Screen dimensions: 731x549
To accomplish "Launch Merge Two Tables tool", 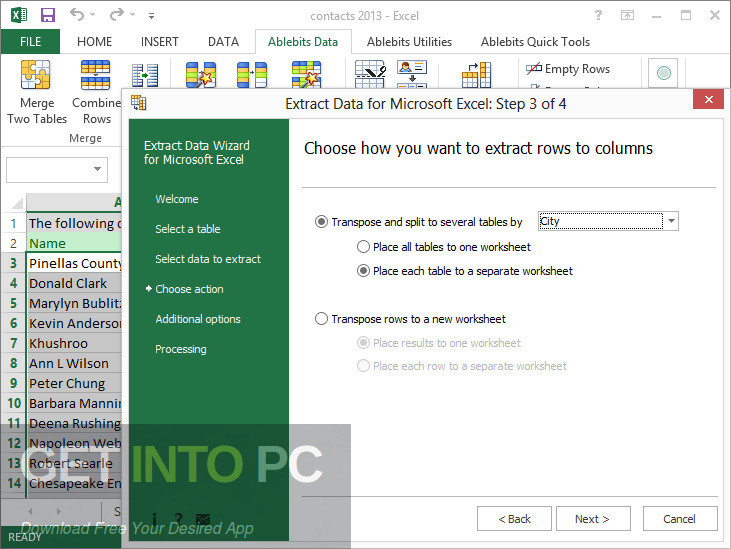I will 36,92.
